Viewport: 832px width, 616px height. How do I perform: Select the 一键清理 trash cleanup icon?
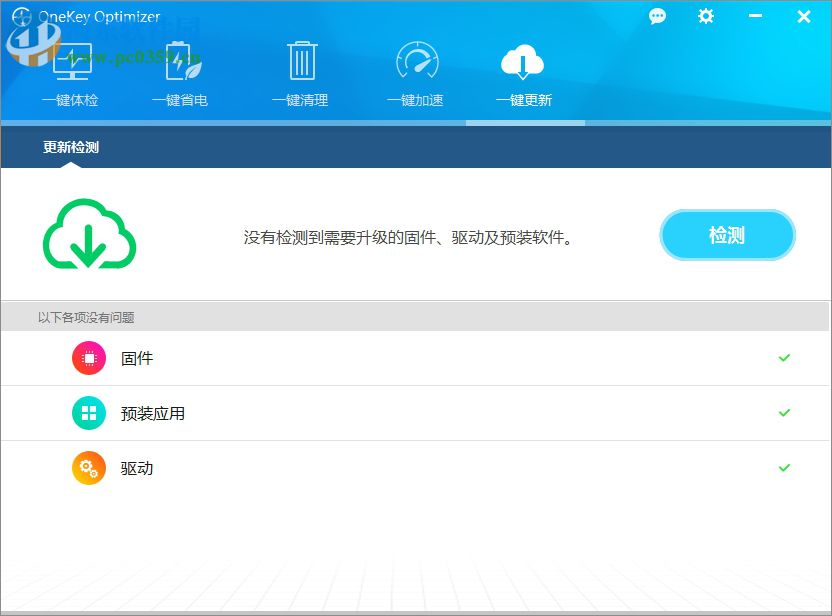(300, 60)
